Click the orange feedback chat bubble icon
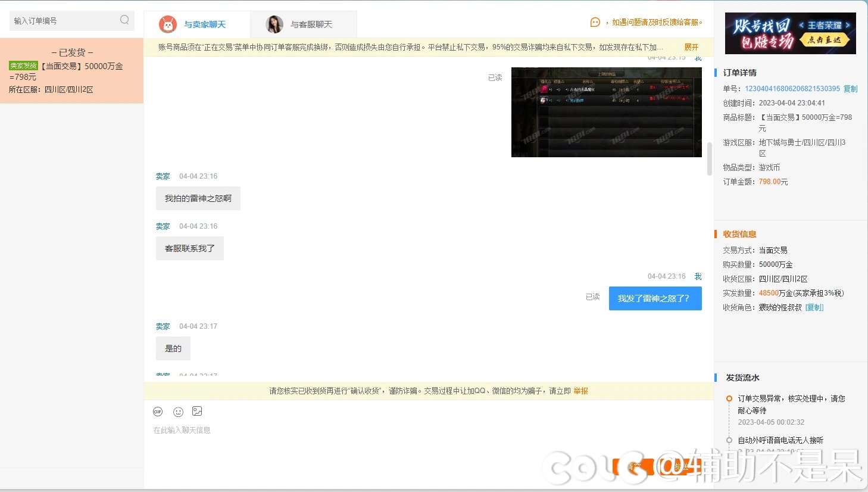868x492 pixels. [595, 23]
